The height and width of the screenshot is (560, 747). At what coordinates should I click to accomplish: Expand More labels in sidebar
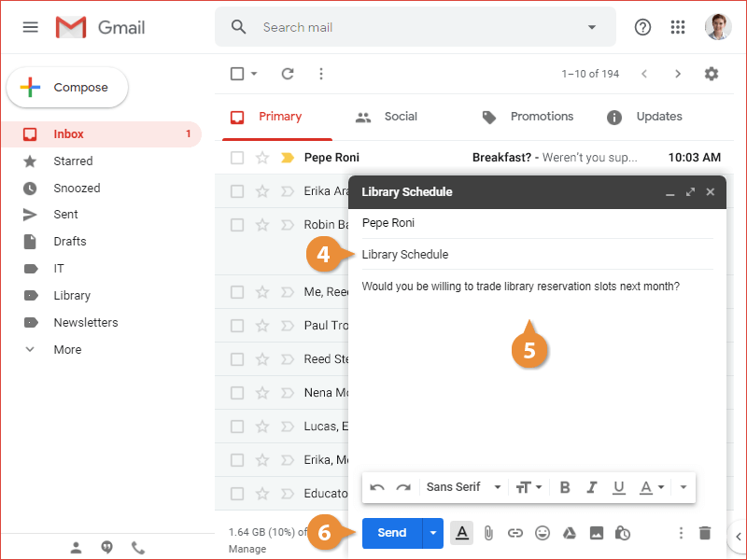click(x=67, y=349)
